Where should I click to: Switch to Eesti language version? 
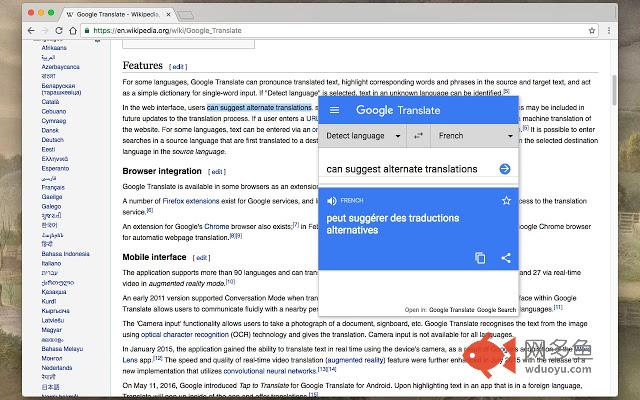[x=48, y=149]
